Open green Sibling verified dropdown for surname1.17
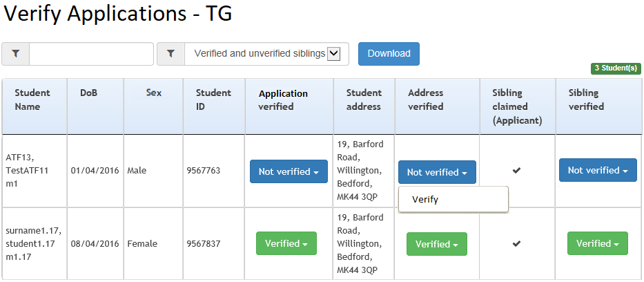The width and height of the screenshot is (644, 282). 598,243
